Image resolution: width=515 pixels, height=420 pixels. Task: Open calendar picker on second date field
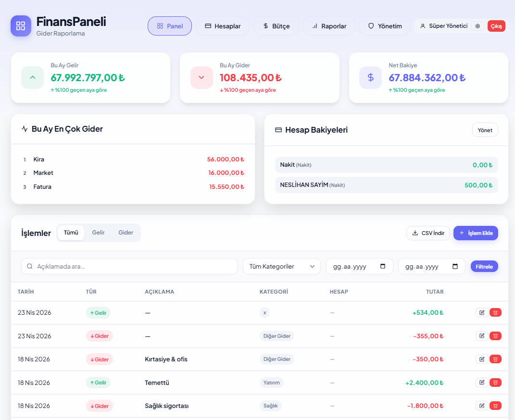pyautogui.click(x=455, y=266)
